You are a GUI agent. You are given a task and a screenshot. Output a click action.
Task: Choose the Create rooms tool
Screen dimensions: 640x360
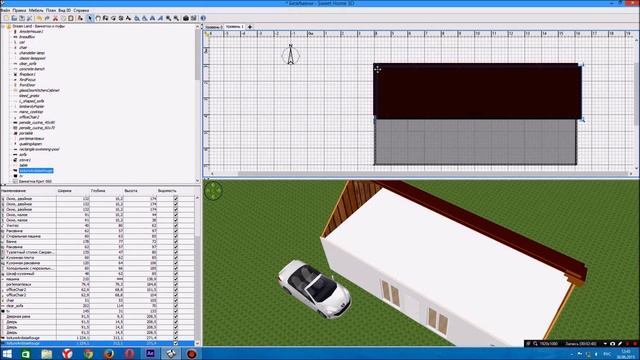click(x=113, y=18)
